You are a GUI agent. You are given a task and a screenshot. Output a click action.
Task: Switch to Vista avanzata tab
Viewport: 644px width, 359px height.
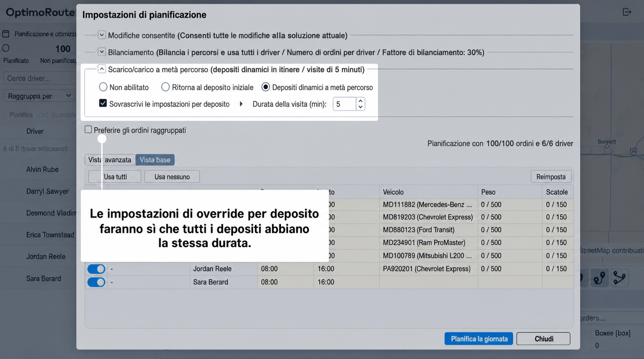(x=110, y=160)
